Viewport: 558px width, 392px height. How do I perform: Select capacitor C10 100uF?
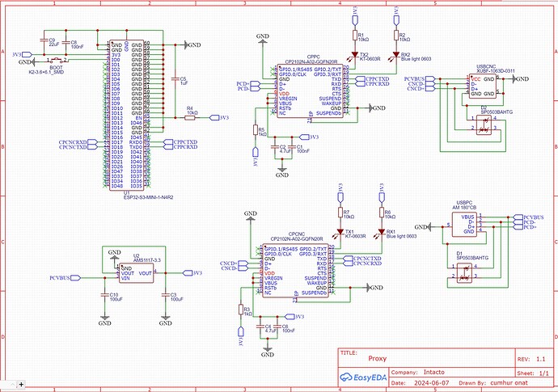(x=104, y=294)
